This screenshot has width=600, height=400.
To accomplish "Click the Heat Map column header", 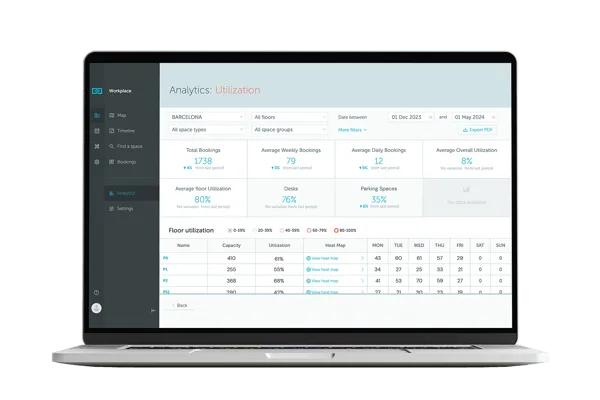I will [335, 245].
